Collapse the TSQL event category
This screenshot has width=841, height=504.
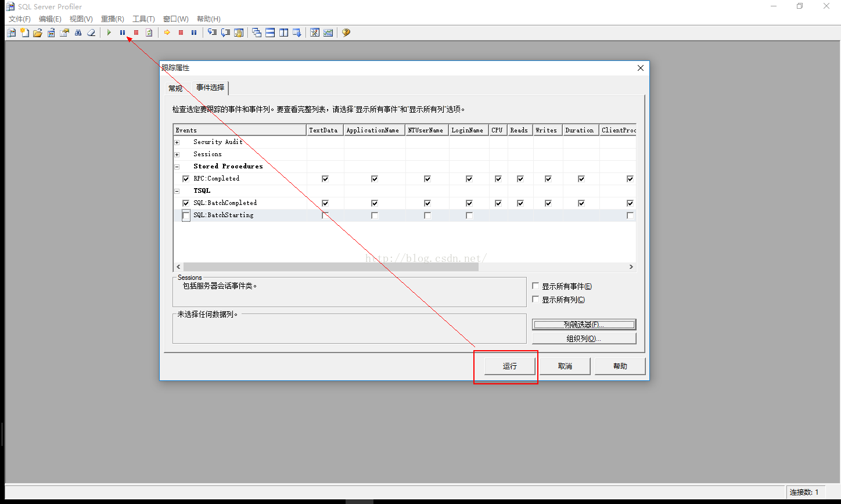tap(177, 191)
